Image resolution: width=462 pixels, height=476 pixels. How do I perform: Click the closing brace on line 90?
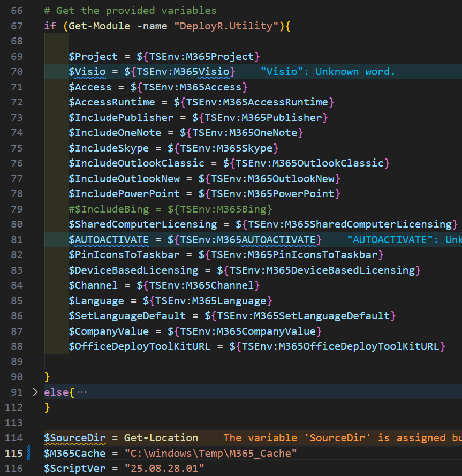[47, 377]
